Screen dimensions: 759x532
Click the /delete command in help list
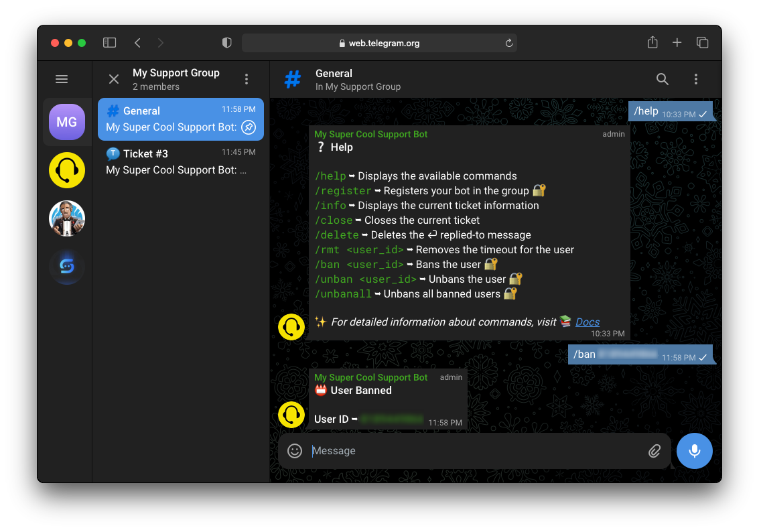337,235
